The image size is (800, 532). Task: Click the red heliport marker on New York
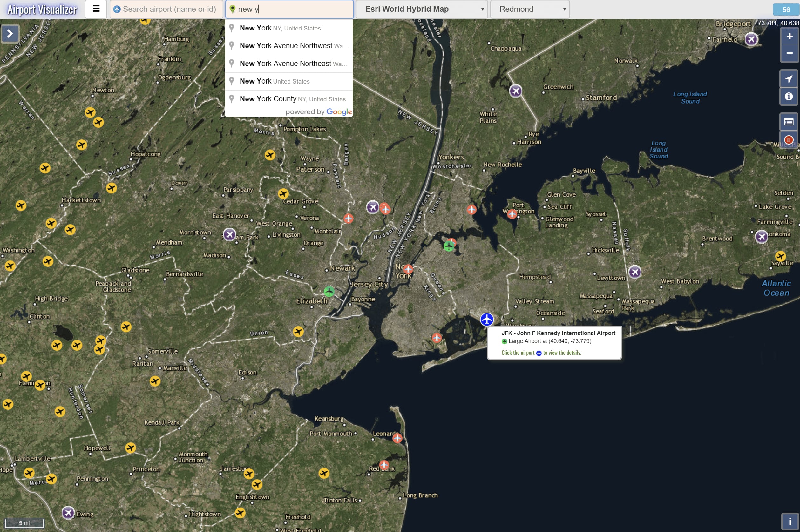(408, 269)
